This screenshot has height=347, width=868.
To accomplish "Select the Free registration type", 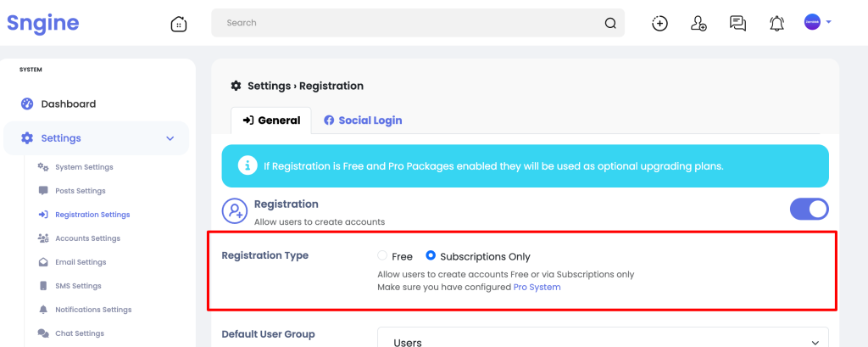I will (382, 255).
